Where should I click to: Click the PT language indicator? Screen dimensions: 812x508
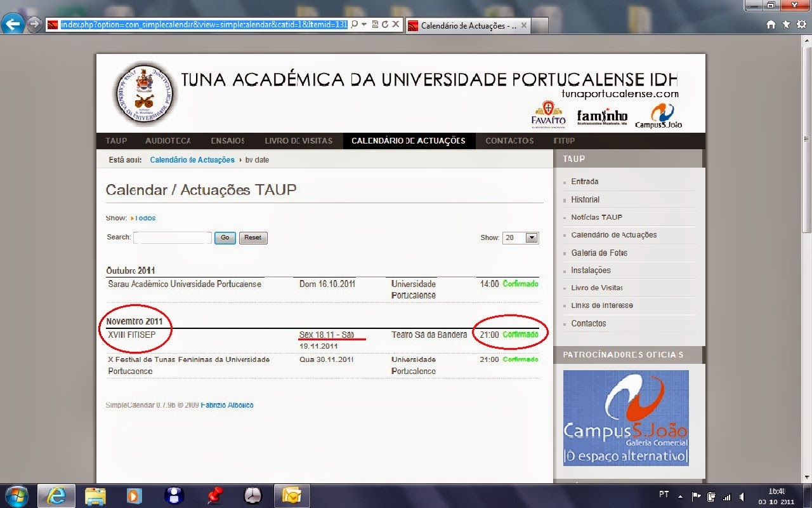[x=664, y=495]
